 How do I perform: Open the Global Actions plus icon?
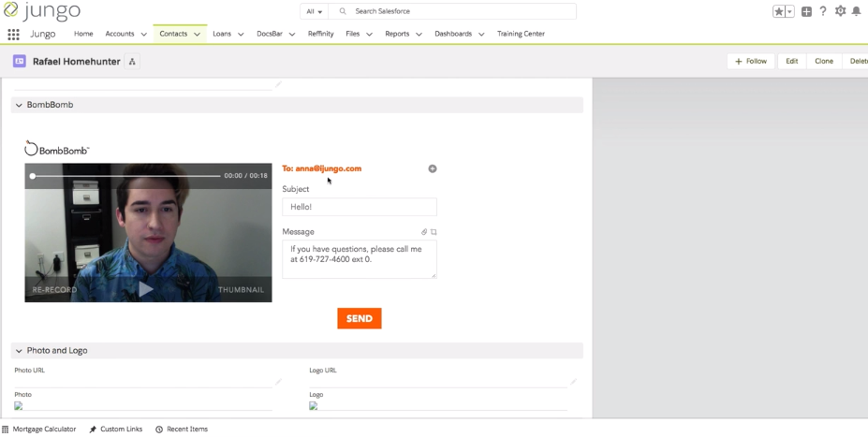click(806, 11)
